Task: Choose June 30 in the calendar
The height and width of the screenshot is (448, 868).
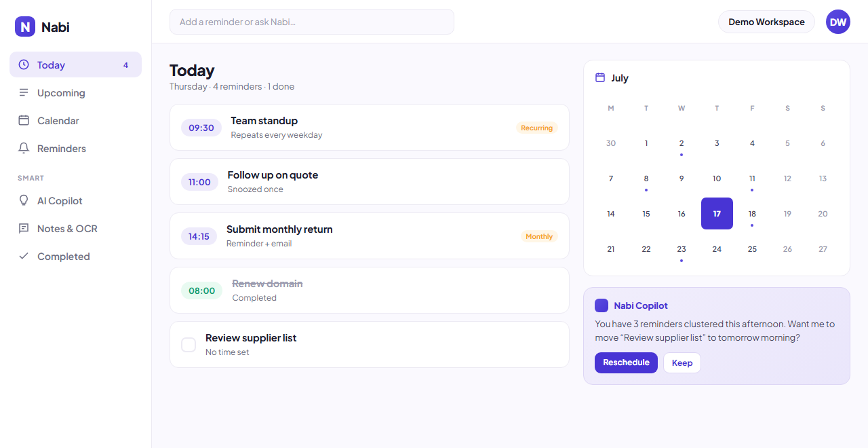Action: (611, 143)
